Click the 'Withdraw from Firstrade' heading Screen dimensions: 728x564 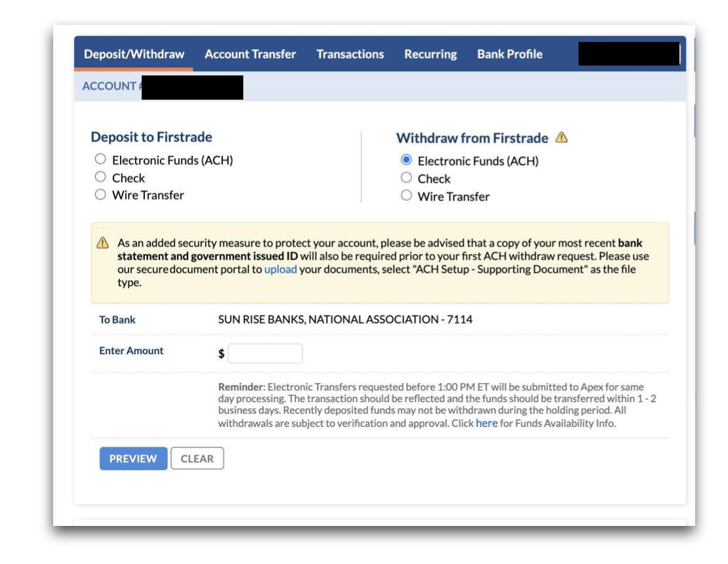pos(472,138)
